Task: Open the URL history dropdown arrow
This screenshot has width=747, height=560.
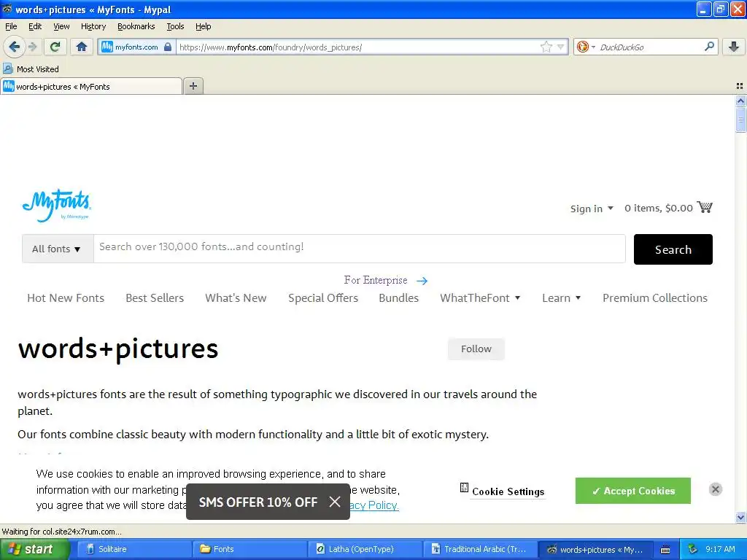Action: pos(561,47)
